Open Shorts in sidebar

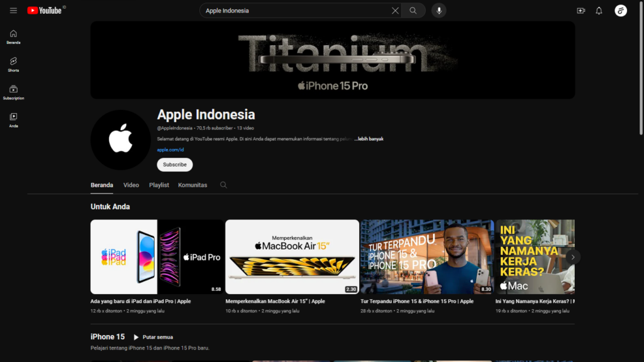[14, 65]
